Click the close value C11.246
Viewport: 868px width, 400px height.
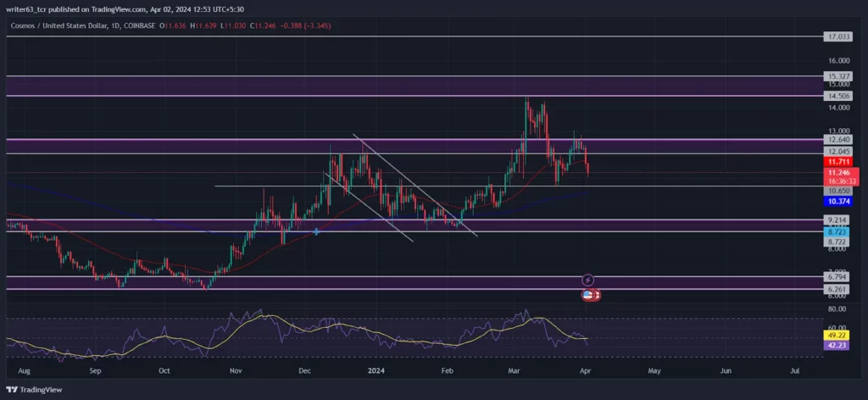[264, 25]
